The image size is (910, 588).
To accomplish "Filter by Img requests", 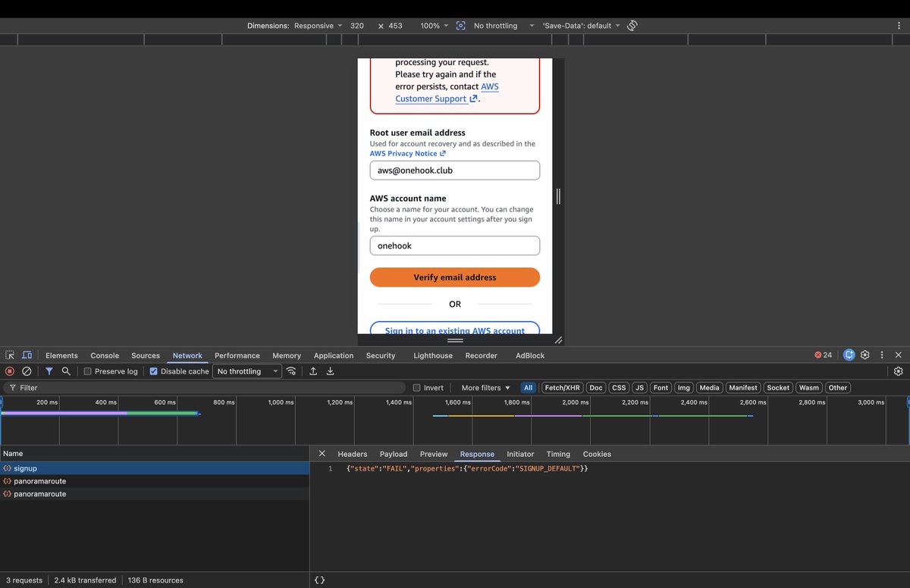I will pos(684,387).
